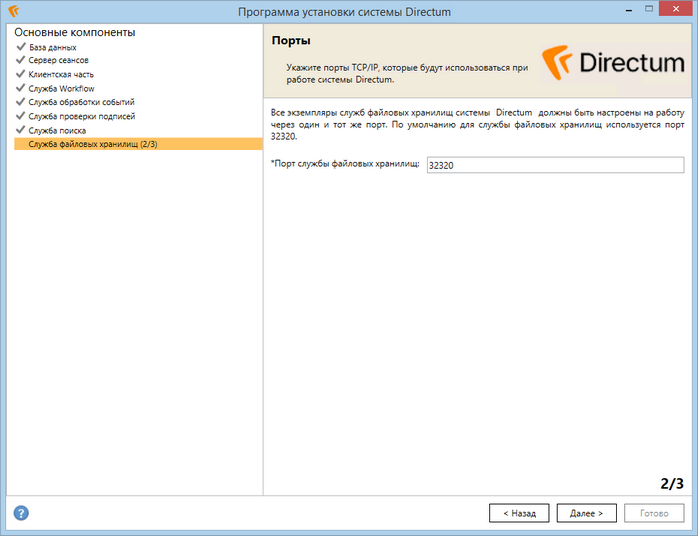Click the 2/3 page indicator

pyautogui.click(x=671, y=484)
